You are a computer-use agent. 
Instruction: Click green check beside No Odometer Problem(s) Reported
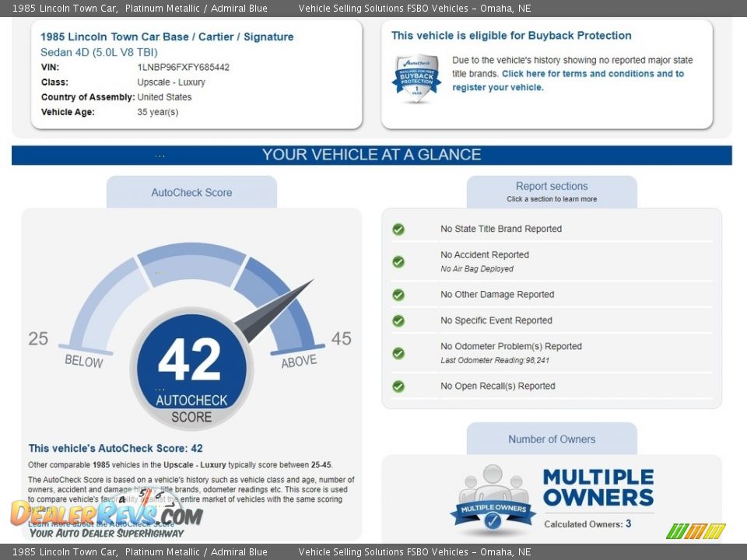click(398, 353)
